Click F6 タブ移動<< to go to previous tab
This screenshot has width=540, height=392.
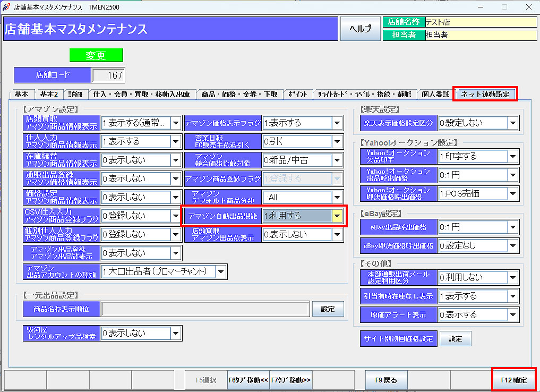[248, 380]
